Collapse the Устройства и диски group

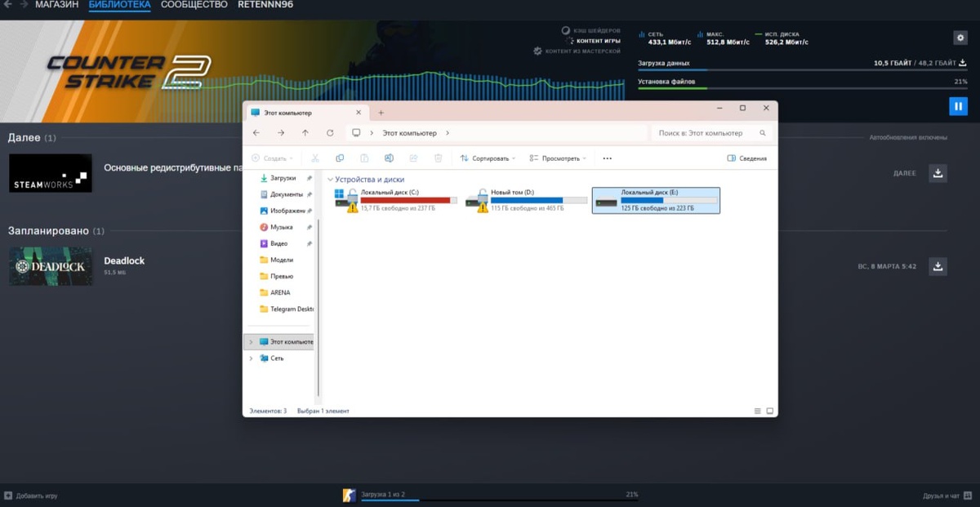pyautogui.click(x=330, y=180)
